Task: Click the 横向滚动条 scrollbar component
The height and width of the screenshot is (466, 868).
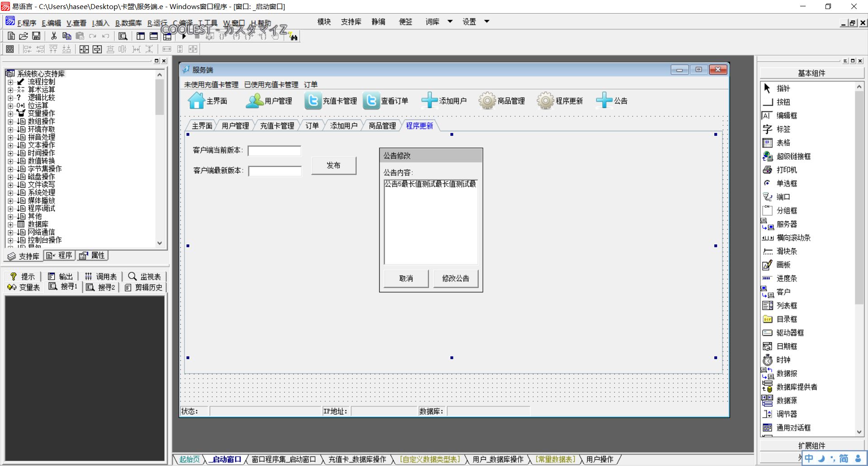Action: click(x=787, y=238)
